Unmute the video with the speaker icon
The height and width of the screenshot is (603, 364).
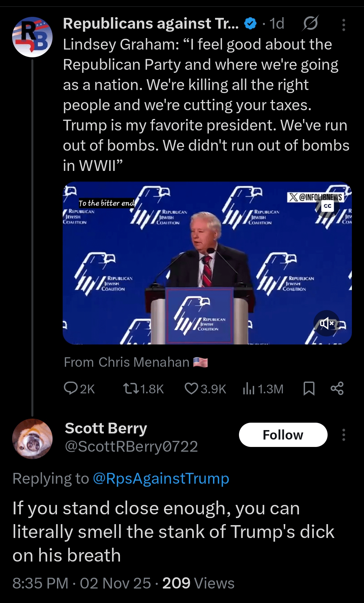[327, 323]
